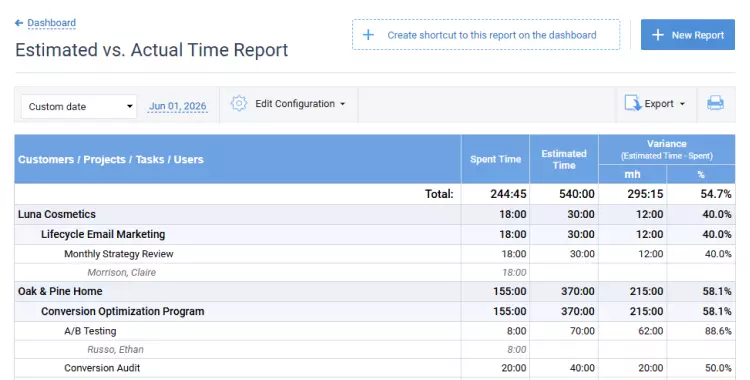Change the Jun 01, 2026 date

pos(178,106)
